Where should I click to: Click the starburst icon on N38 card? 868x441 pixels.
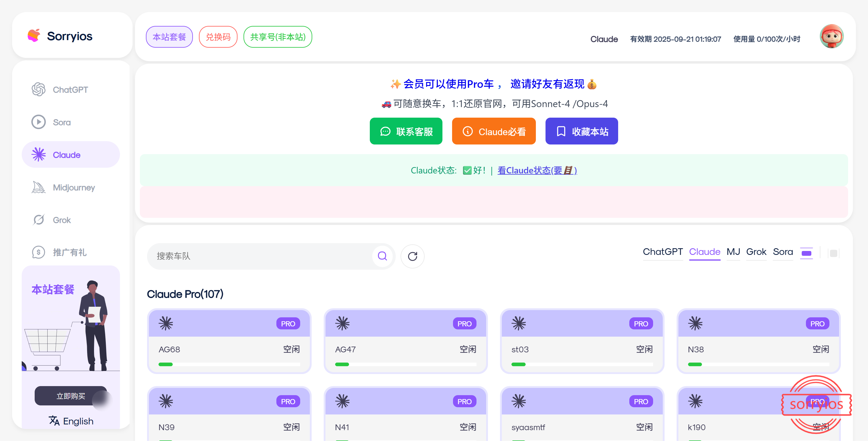tap(695, 323)
